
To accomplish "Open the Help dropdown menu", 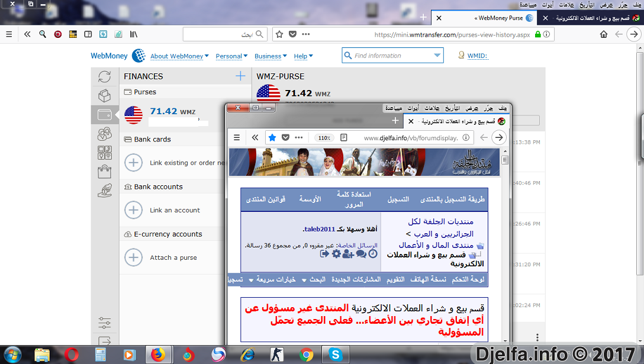I will click(x=304, y=56).
